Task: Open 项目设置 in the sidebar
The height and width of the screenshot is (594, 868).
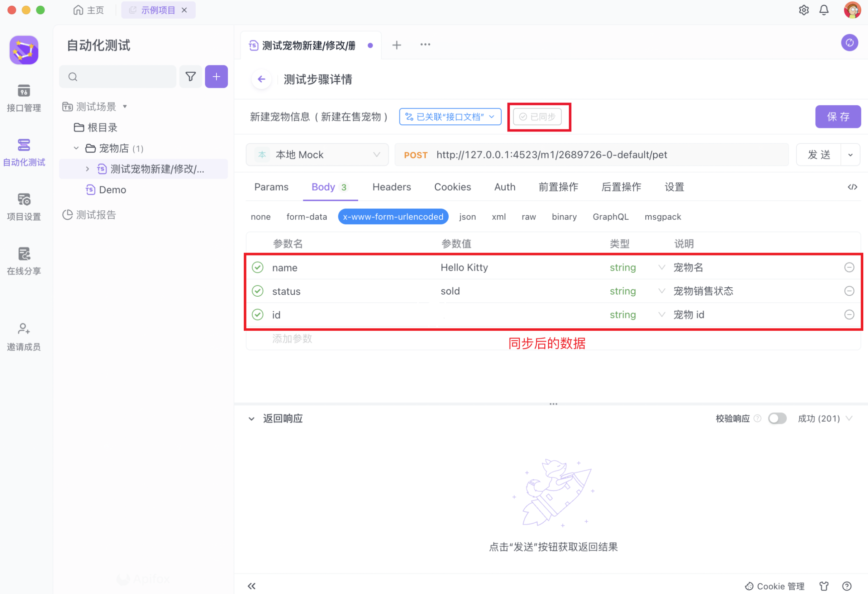Action: tap(24, 206)
